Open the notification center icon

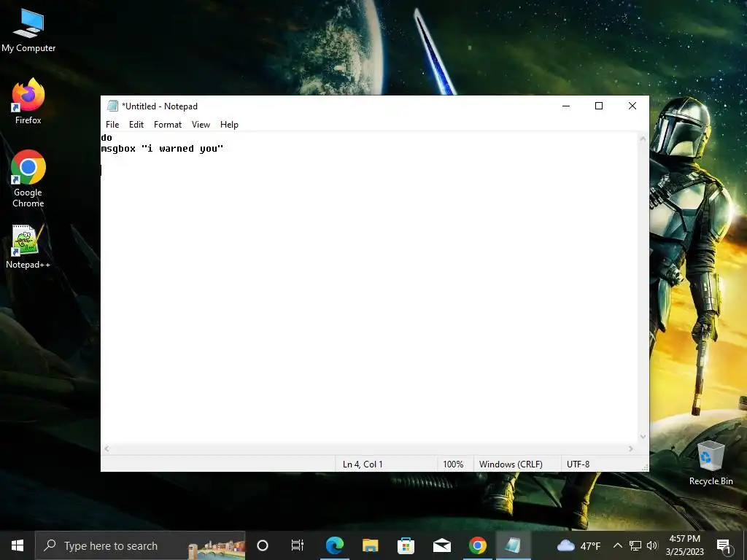pos(724,546)
